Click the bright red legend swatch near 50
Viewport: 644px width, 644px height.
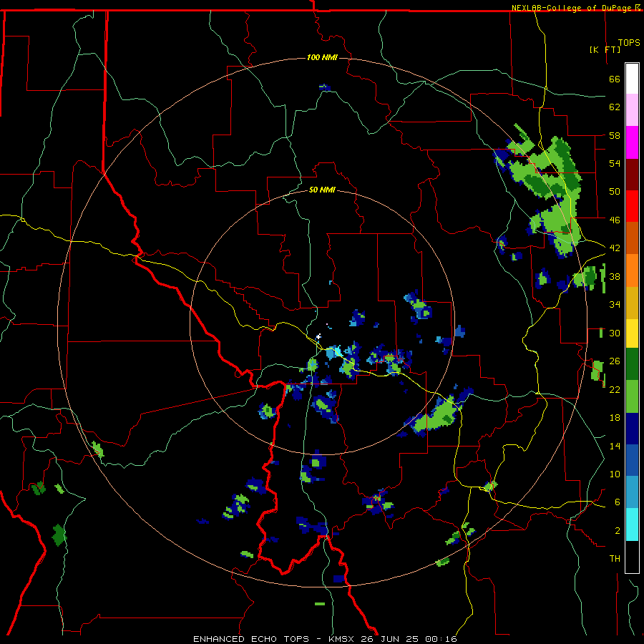click(x=632, y=206)
